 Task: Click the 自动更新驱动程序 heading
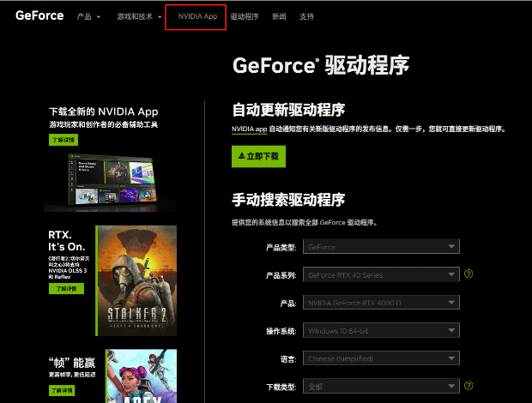click(288, 110)
